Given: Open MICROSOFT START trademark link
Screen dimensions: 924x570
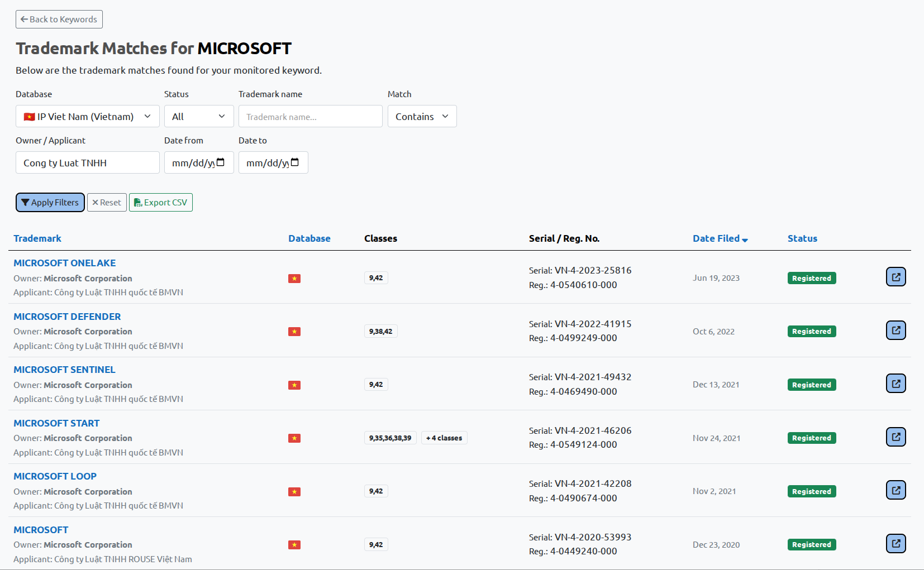Looking at the screenshot, I should pyautogui.click(x=56, y=423).
